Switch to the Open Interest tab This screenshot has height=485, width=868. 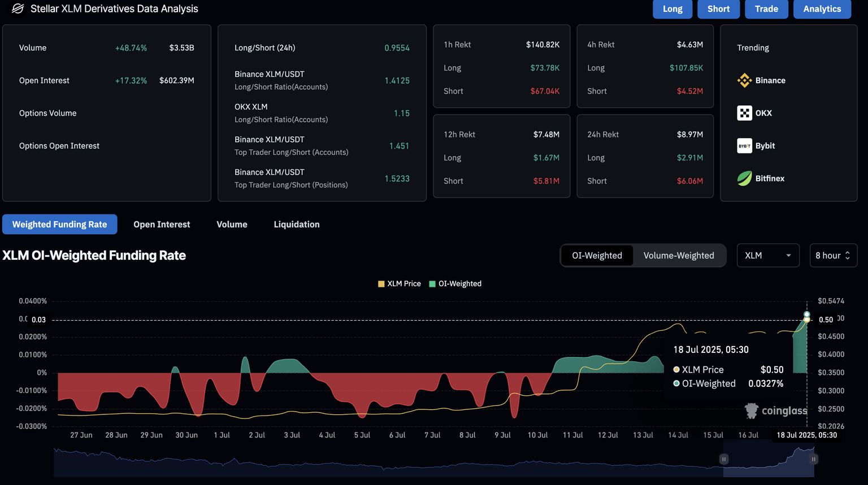point(162,225)
